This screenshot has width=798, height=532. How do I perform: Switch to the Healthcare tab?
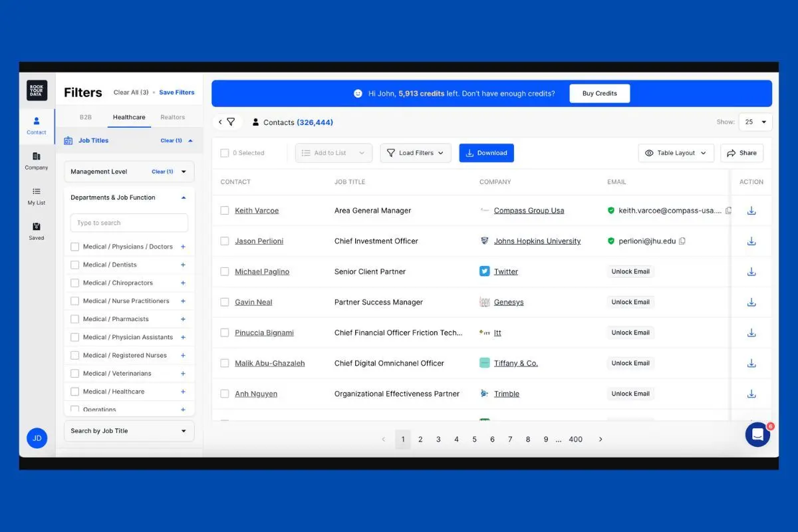point(129,117)
